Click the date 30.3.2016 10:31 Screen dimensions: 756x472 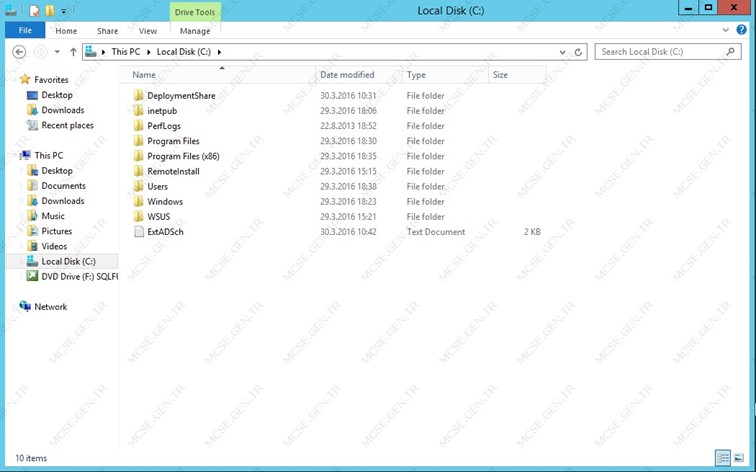pos(348,95)
